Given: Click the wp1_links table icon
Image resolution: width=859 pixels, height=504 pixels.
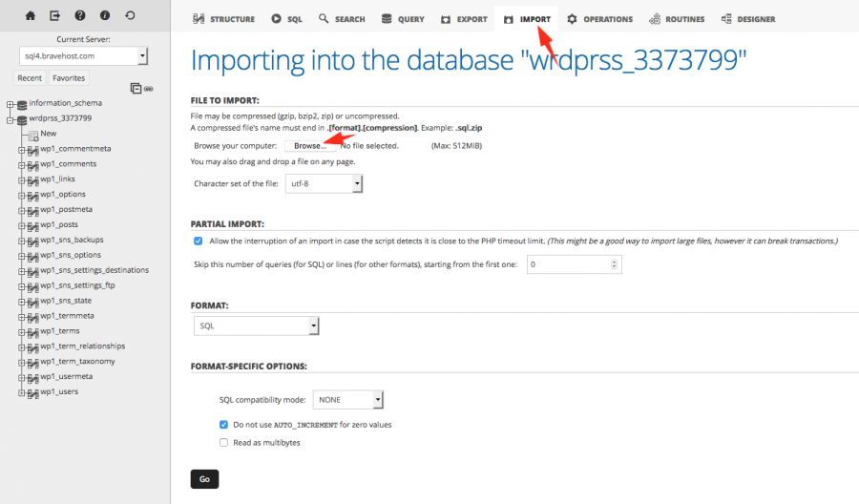Looking at the screenshot, I should (32, 180).
